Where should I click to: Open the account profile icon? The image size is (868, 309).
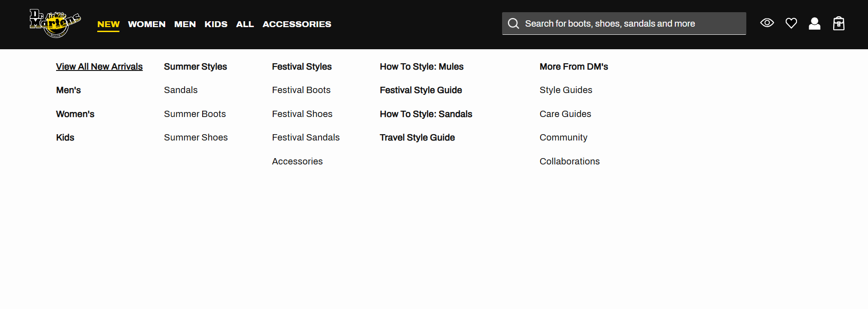coord(815,23)
